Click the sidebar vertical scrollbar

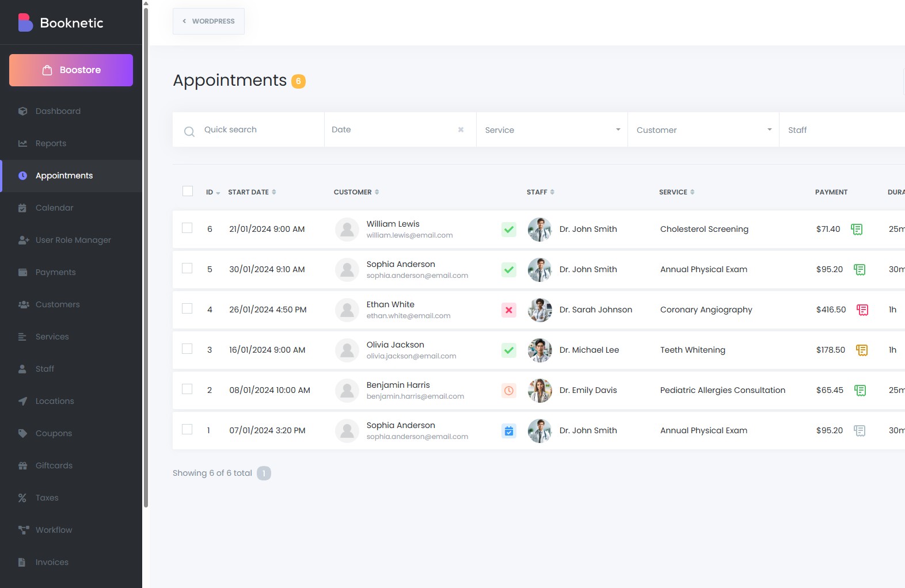click(146, 259)
